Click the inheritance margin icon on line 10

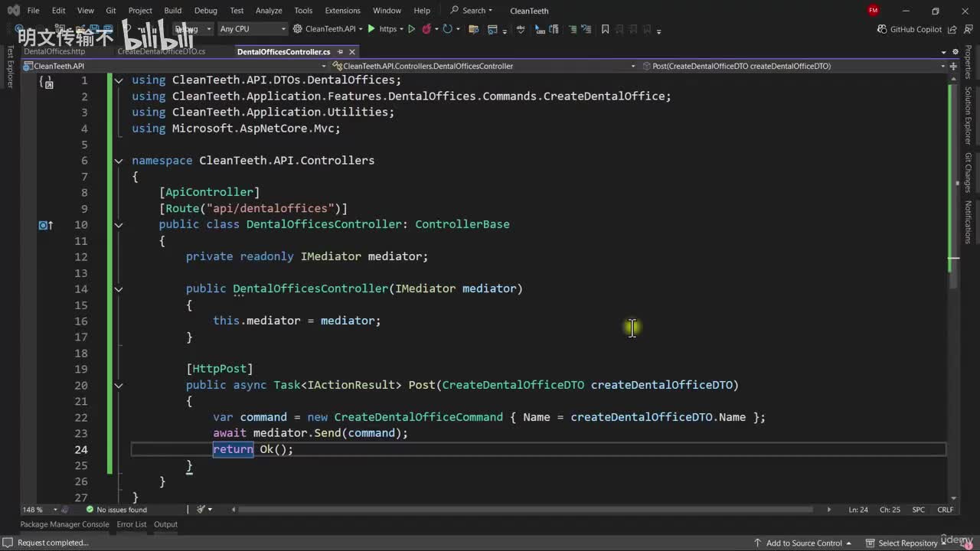point(46,225)
